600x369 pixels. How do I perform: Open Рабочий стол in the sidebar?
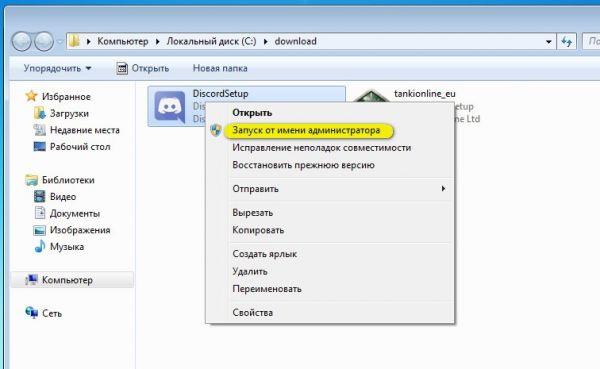pos(80,147)
